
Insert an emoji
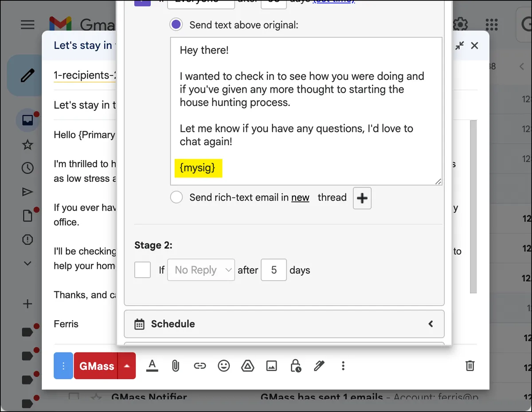click(x=224, y=366)
